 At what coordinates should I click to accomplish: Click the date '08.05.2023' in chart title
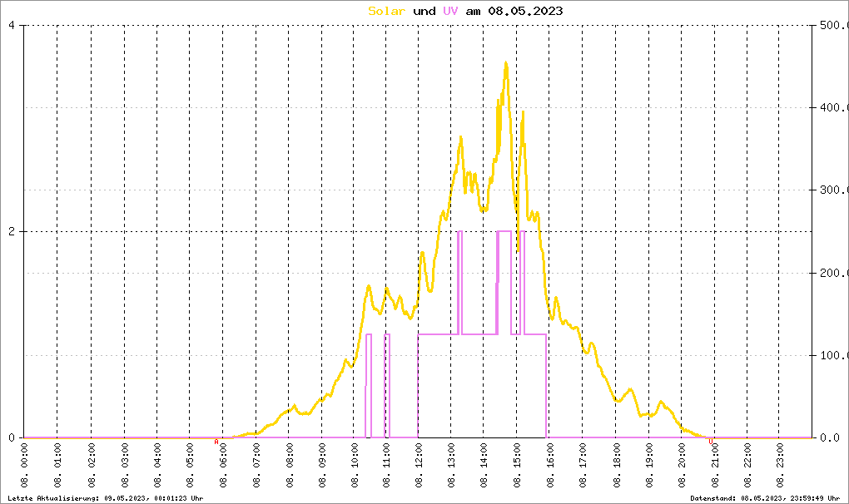pyautogui.click(x=525, y=11)
